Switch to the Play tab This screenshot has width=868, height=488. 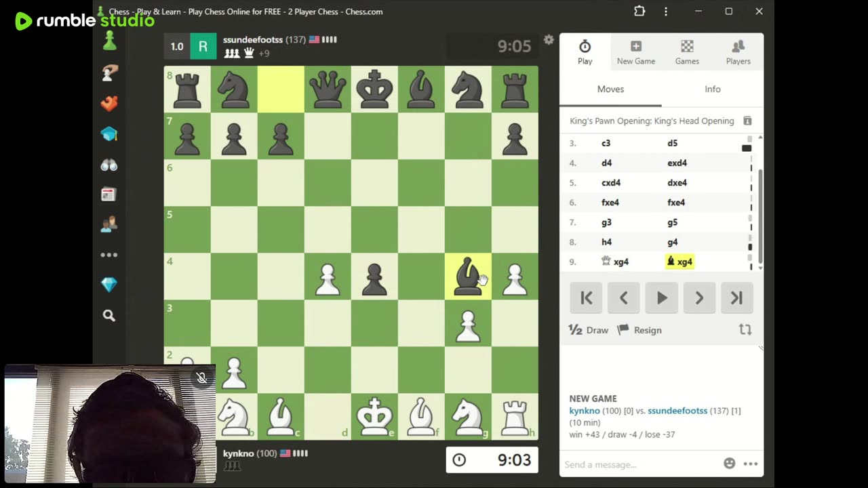pos(585,52)
